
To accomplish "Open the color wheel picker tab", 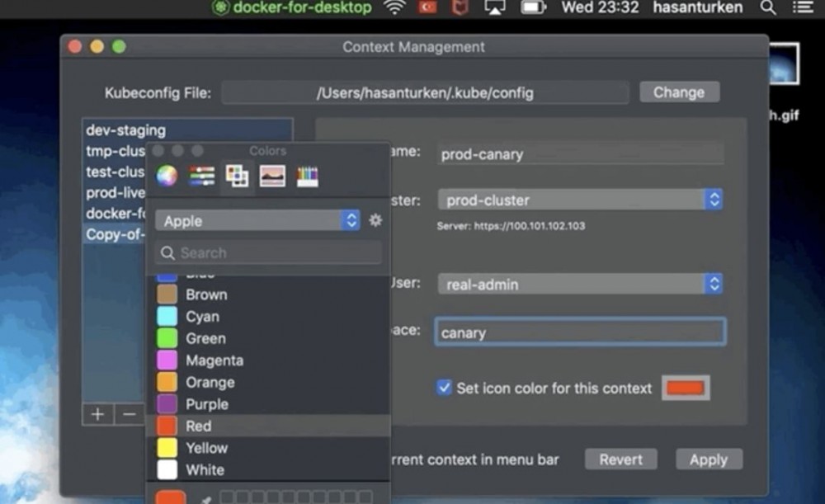I will (167, 176).
